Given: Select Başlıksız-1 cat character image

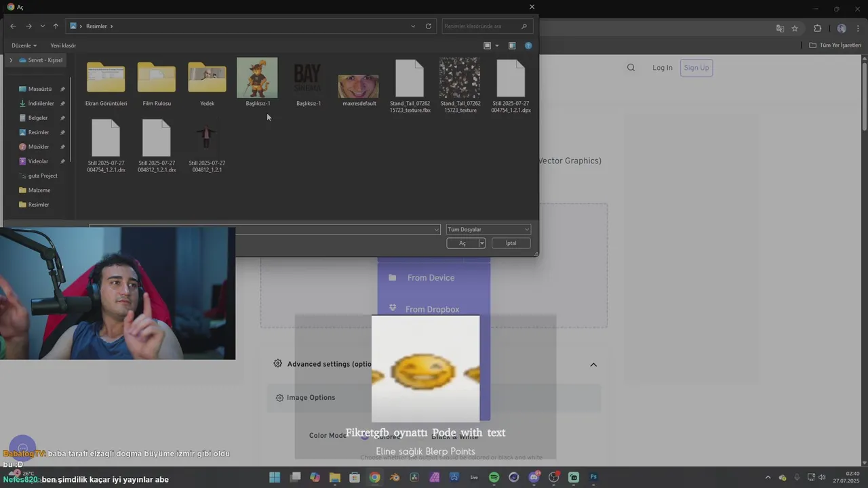Looking at the screenshot, I should pos(258,82).
